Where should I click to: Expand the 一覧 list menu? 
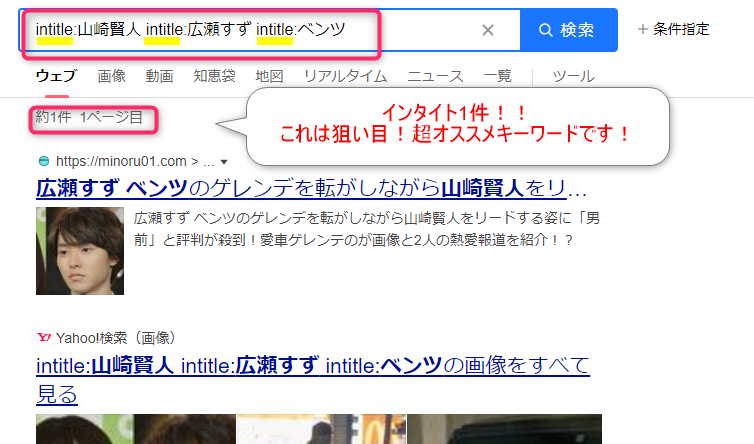(497, 76)
